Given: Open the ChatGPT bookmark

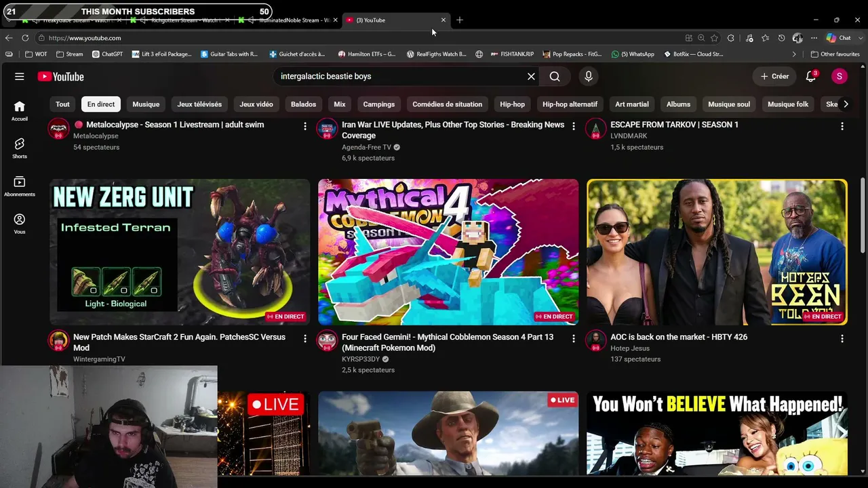Looking at the screenshot, I should coord(107,54).
